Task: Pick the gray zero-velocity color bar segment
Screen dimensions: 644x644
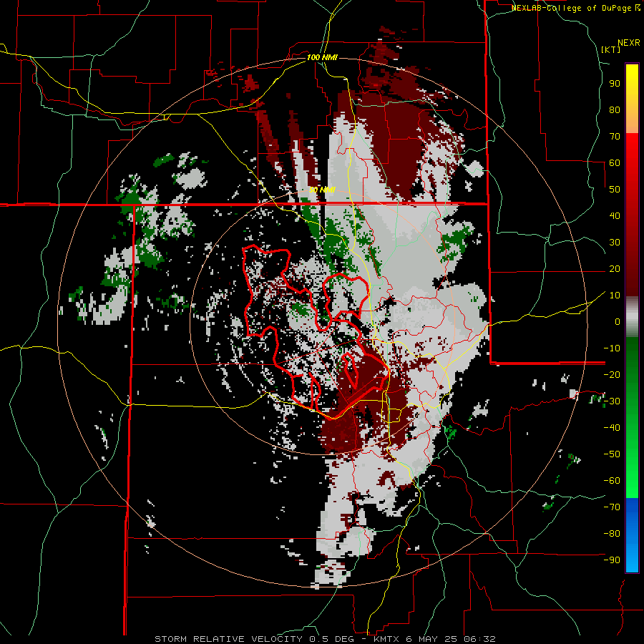Action: click(x=632, y=317)
